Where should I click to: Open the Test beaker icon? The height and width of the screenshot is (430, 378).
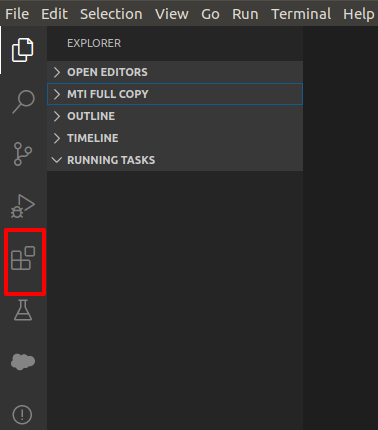pos(23,310)
